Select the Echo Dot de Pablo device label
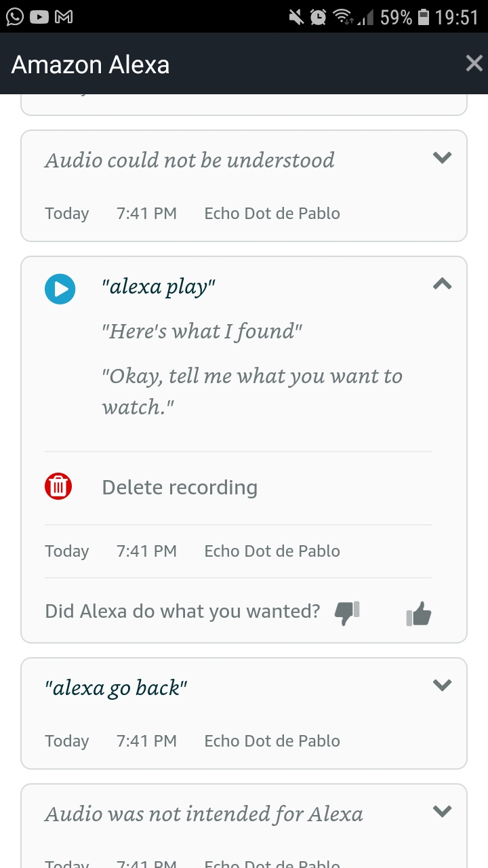 (272, 551)
